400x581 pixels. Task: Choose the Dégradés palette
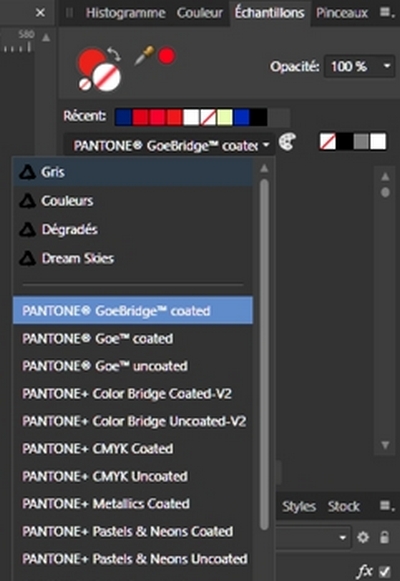coord(133,229)
